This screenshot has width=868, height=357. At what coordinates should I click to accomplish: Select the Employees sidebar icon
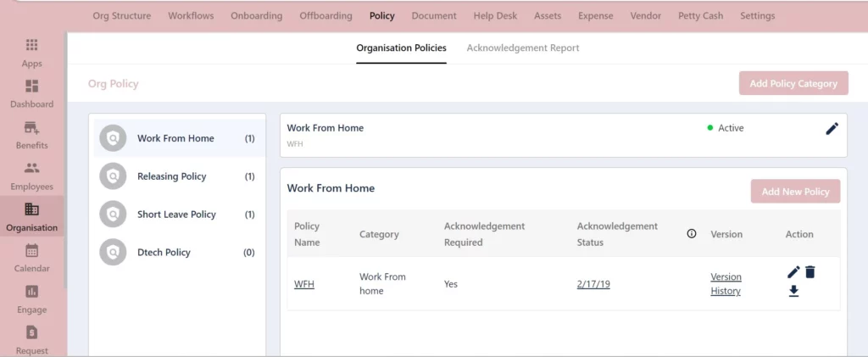pyautogui.click(x=31, y=168)
